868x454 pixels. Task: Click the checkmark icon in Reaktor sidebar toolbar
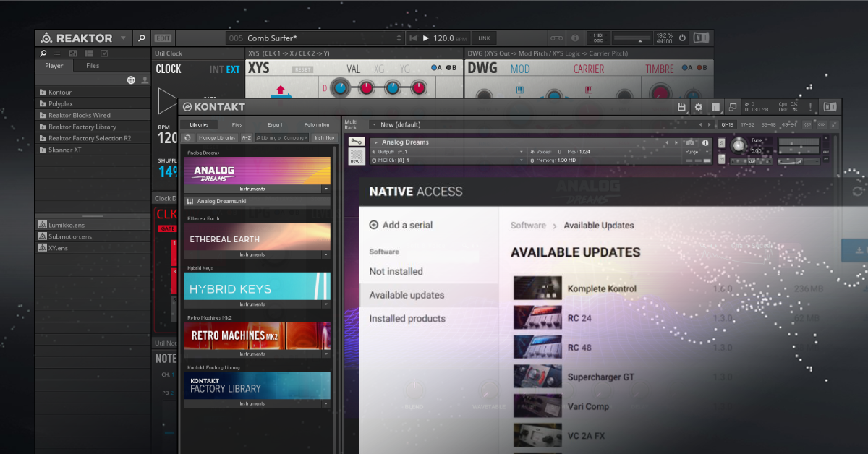104,53
